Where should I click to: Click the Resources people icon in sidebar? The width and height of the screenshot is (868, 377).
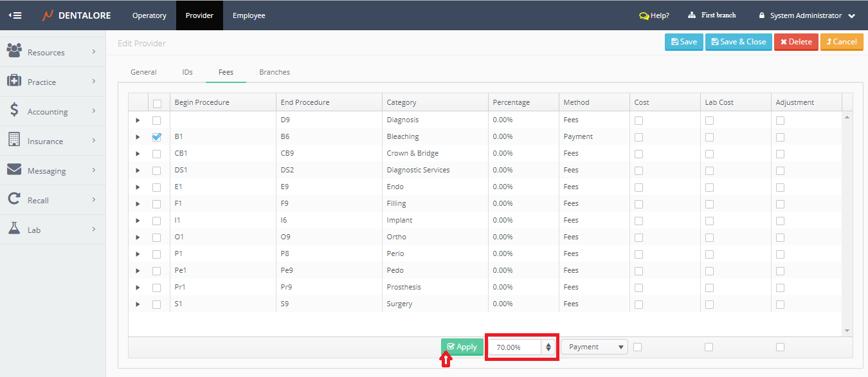click(14, 51)
